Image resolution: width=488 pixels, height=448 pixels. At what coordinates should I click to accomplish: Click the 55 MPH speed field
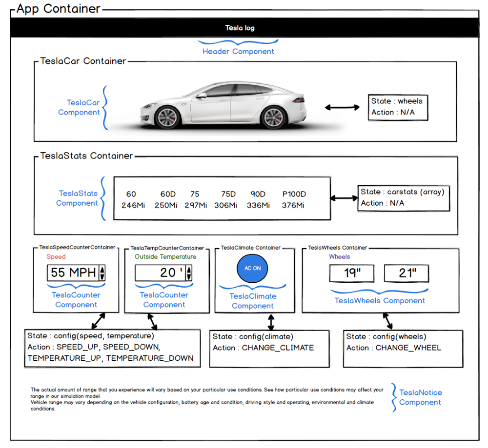coord(73,273)
